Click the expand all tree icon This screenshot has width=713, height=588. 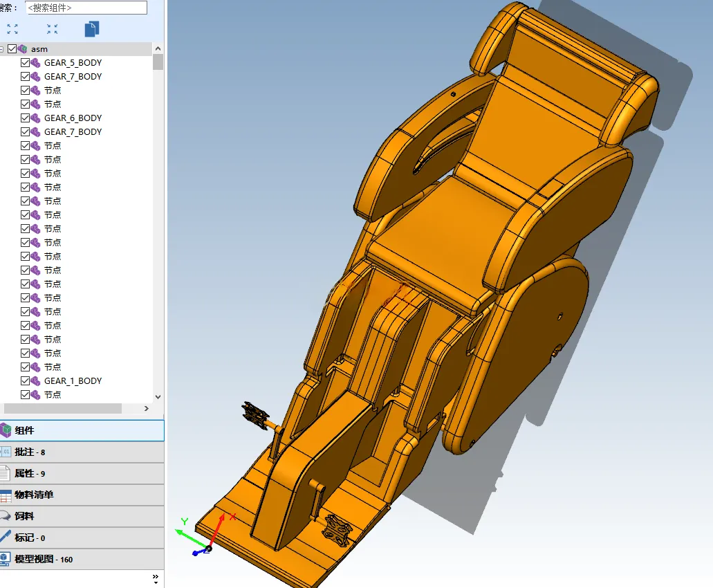tap(12, 29)
